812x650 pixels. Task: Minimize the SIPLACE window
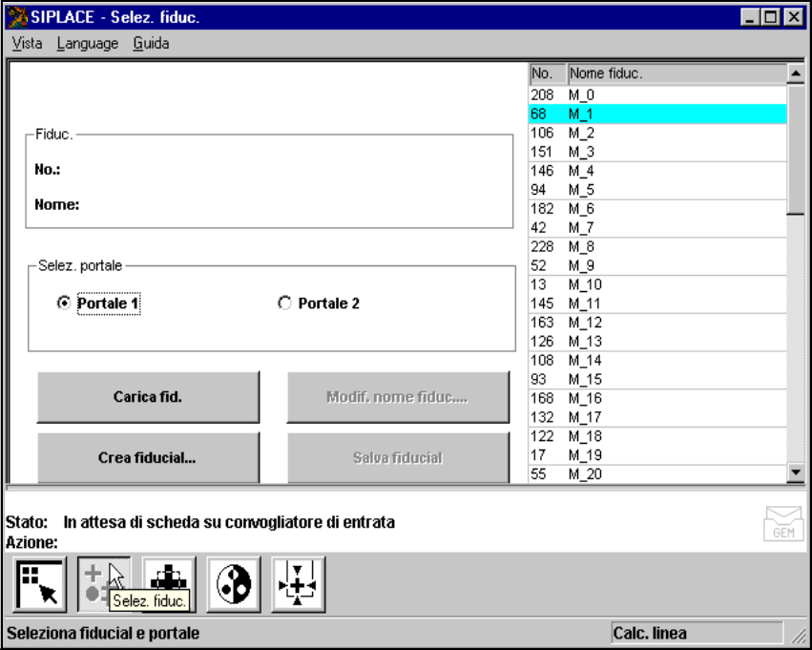coord(749,17)
